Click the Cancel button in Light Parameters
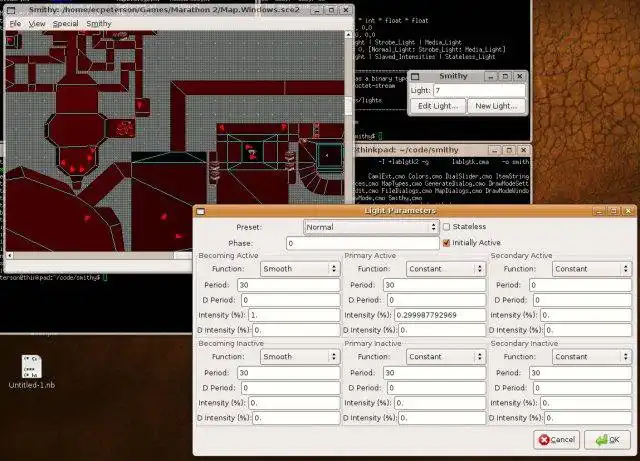640x461 pixels. [x=556, y=440]
